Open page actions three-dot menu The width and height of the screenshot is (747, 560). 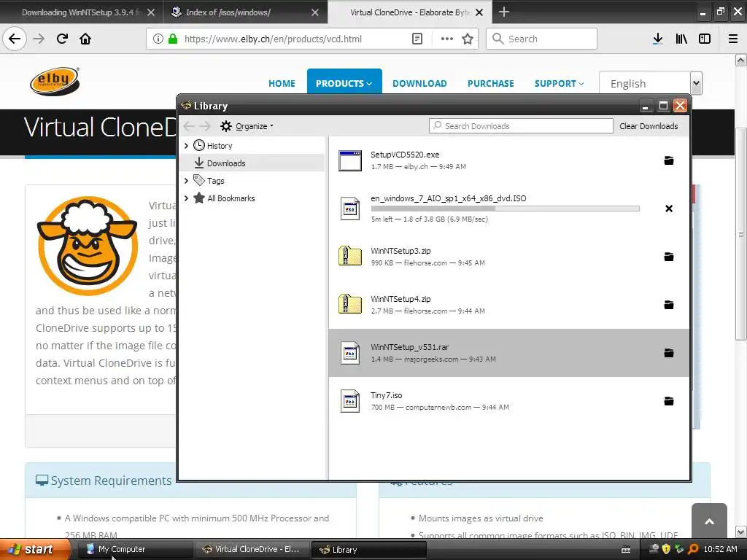coord(447,39)
